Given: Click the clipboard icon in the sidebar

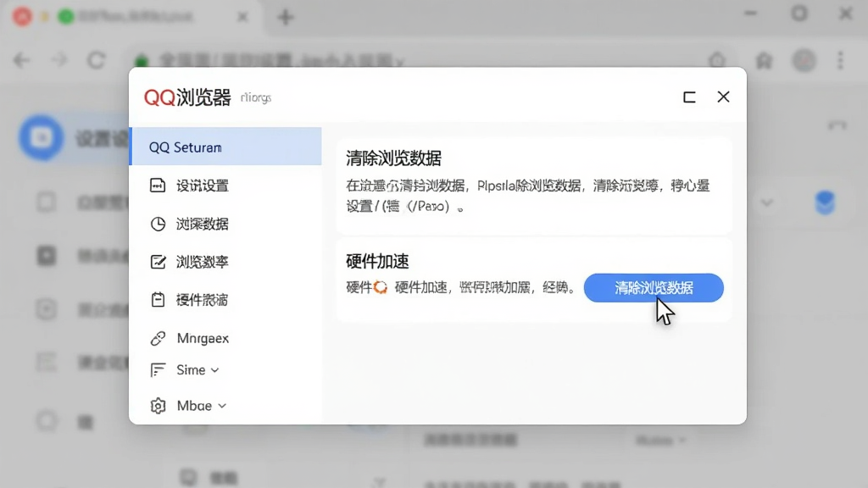Looking at the screenshot, I should point(158,299).
